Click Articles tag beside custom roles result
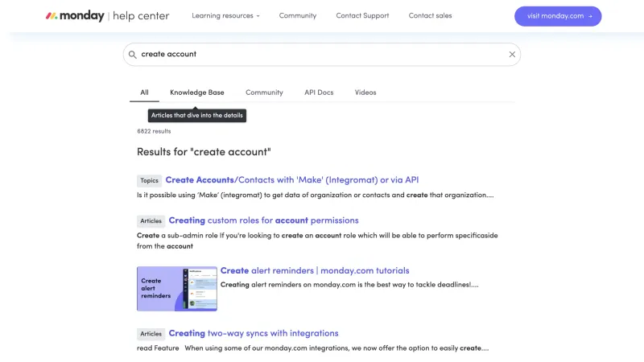644x362 pixels. [151, 220]
